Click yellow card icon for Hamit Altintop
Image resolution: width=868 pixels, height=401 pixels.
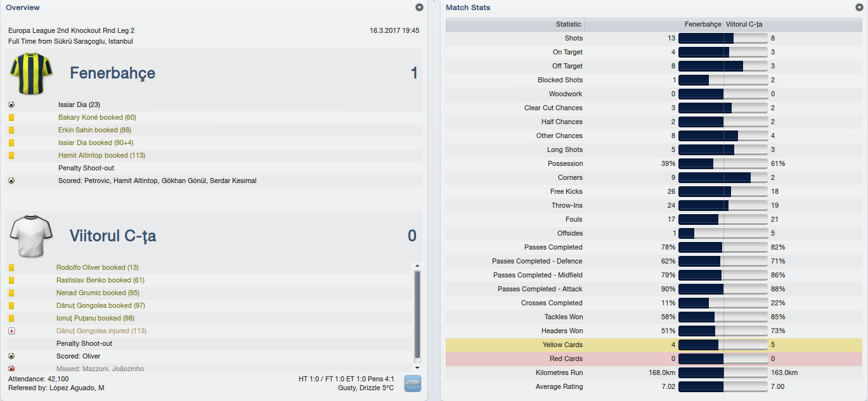click(11, 155)
